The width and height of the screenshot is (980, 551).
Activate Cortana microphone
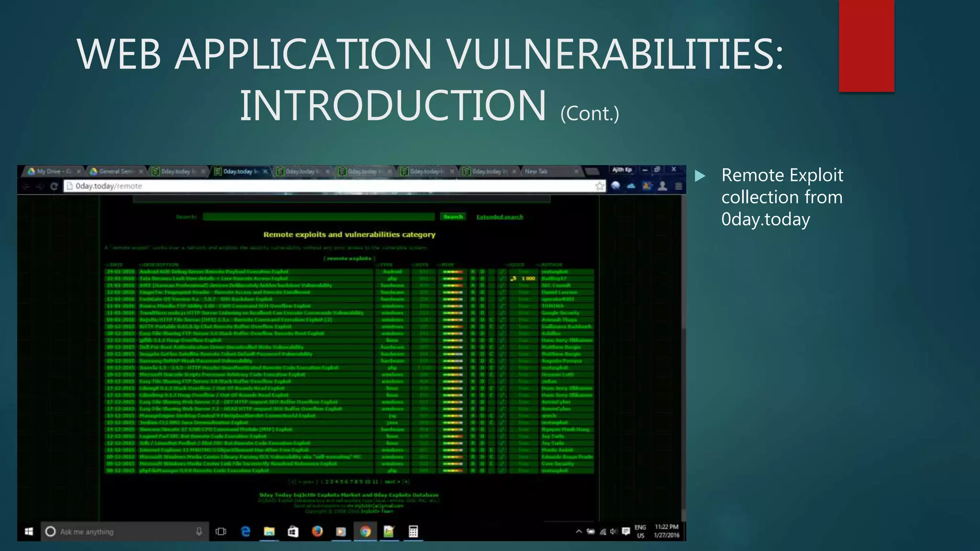(199, 531)
